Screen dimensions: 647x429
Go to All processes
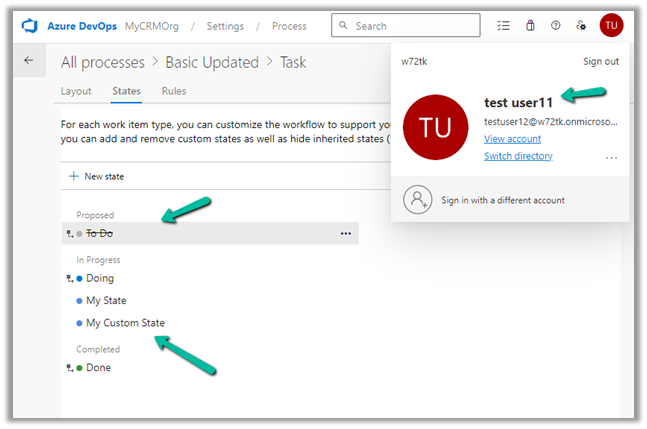(x=103, y=63)
